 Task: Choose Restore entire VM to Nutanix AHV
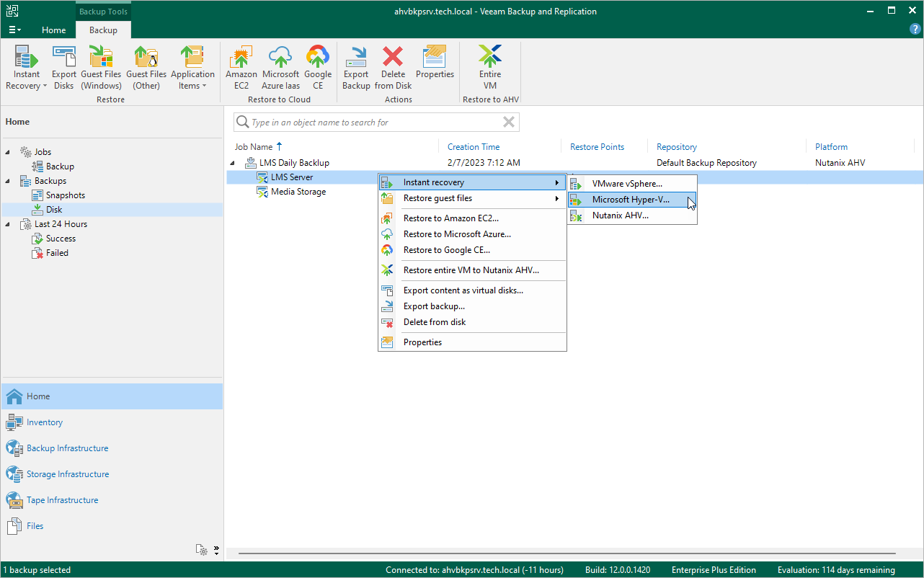tap(472, 270)
